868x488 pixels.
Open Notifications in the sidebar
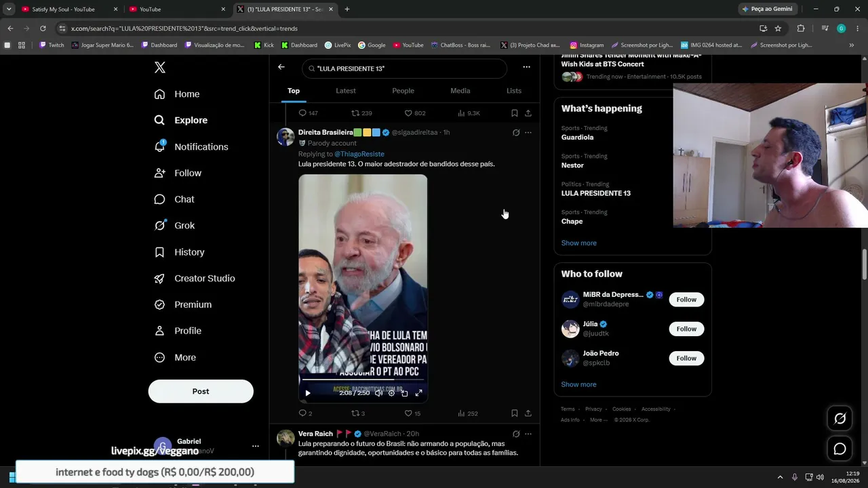[x=191, y=146]
